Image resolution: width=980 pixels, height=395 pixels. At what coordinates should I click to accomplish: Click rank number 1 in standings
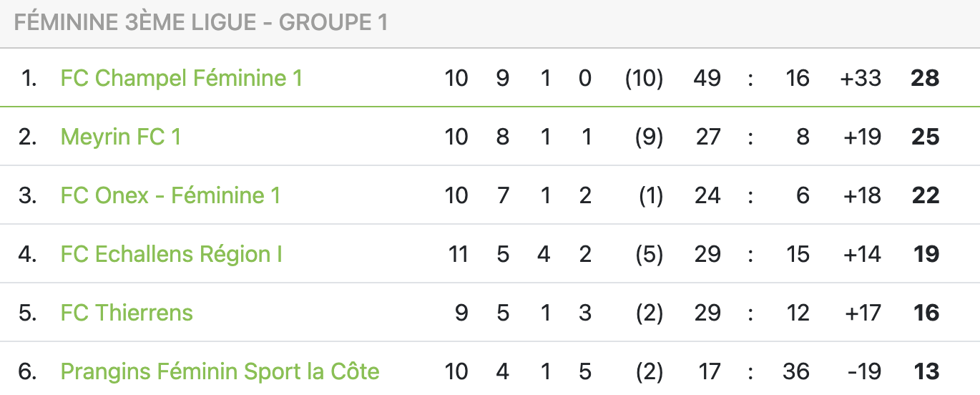pyautogui.click(x=29, y=78)
